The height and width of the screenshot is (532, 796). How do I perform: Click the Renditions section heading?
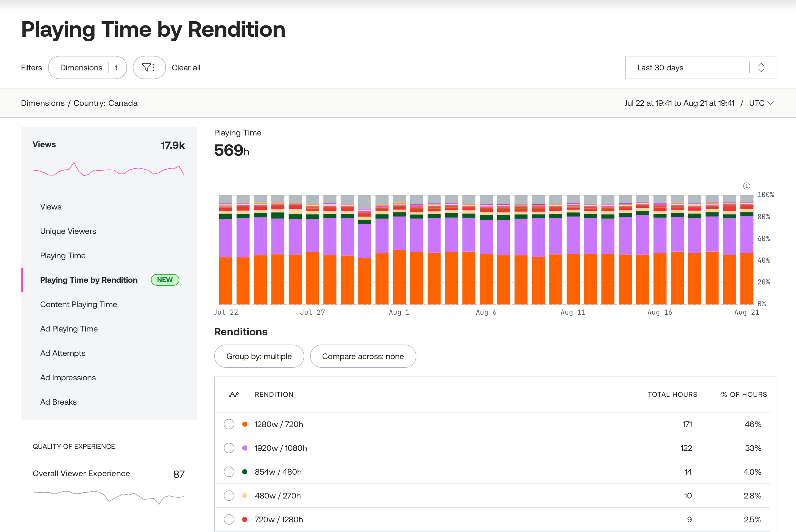(241, 332)
